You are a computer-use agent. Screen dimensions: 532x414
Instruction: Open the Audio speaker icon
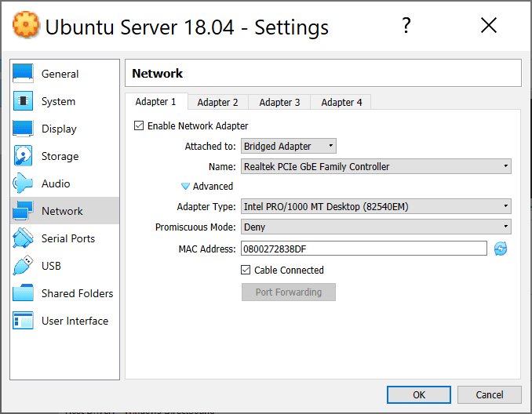click(24, 183)
